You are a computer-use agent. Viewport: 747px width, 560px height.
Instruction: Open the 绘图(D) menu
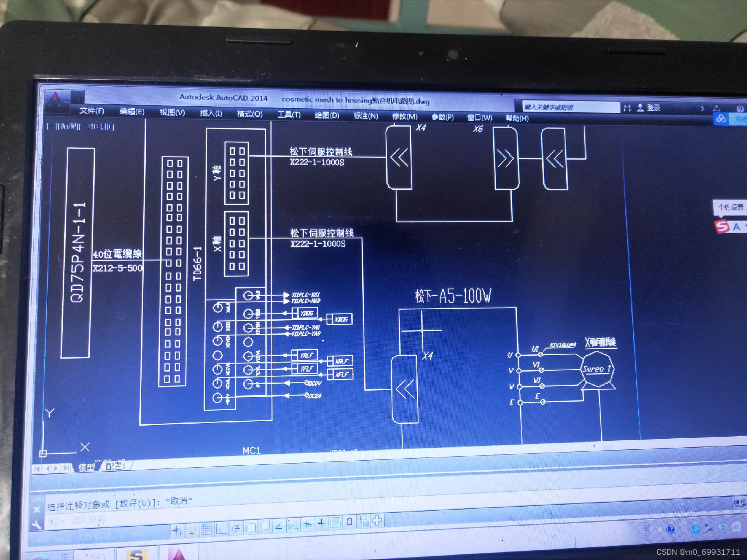(x=327, y=116)
